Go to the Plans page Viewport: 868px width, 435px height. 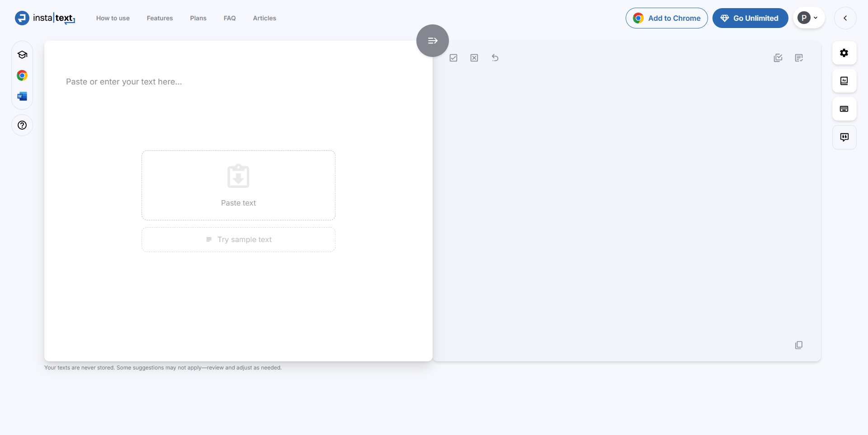coord(198,18)
